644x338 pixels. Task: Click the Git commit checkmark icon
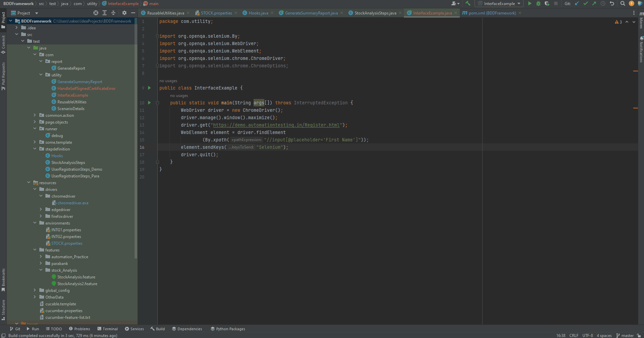(585, 4)
